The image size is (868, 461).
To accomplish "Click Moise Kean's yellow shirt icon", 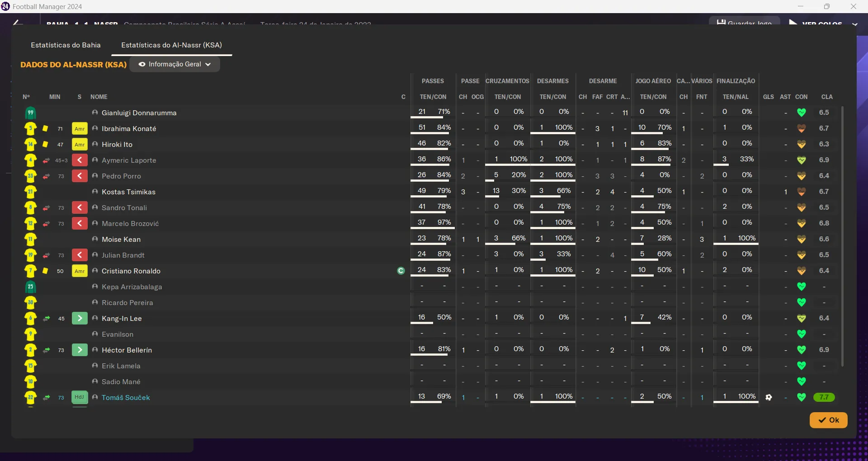I will click(30, 239).
